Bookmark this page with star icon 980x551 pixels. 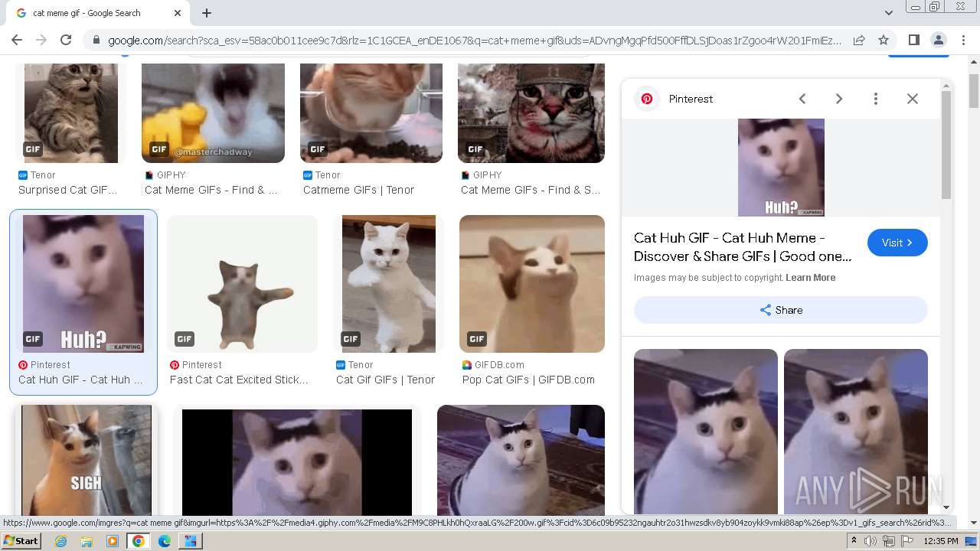point(884,40)
